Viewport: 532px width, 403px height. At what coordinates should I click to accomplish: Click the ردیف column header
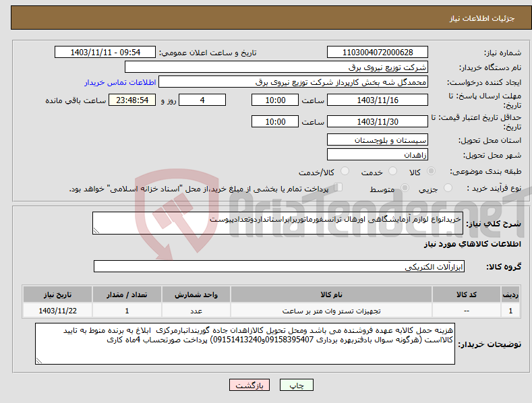[x=510, y=294]
